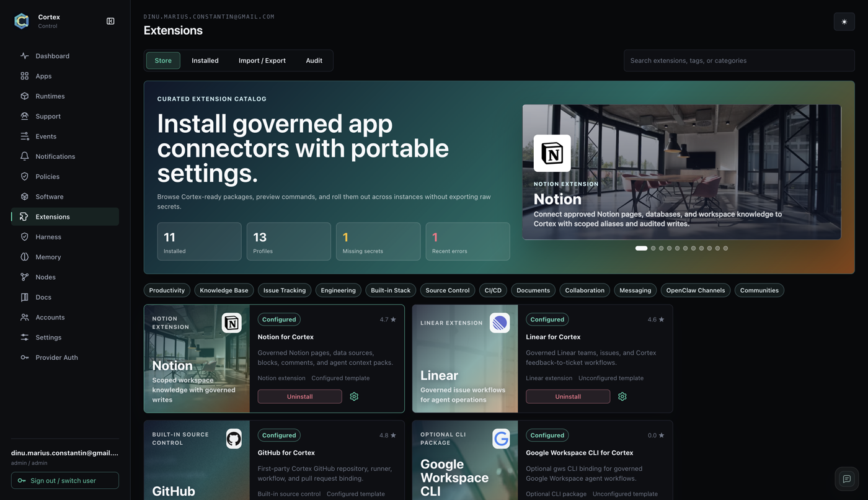Screen dimensions: 868x500
Task: Filter by Knowledge Base category
Action: click(x=224, y=290)
